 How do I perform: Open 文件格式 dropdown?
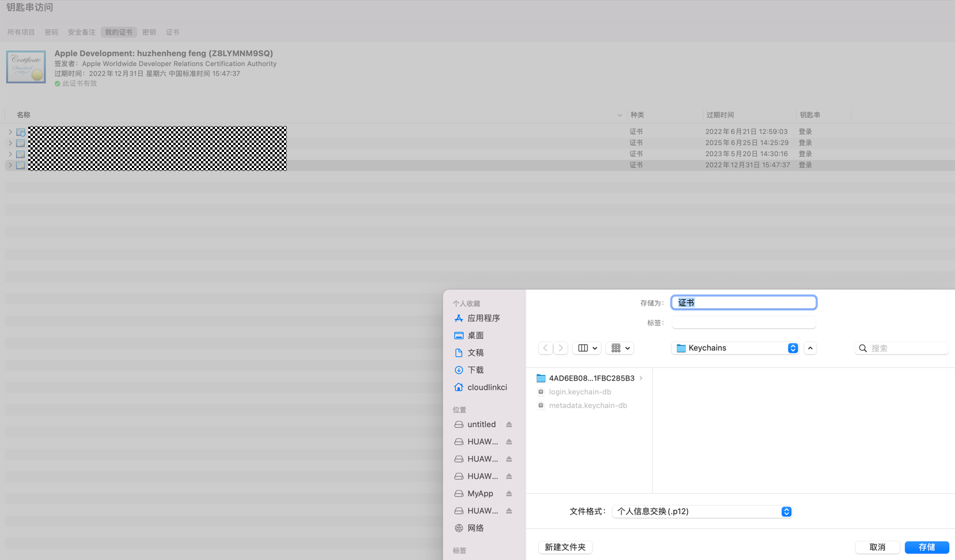[x=702, y=512]
